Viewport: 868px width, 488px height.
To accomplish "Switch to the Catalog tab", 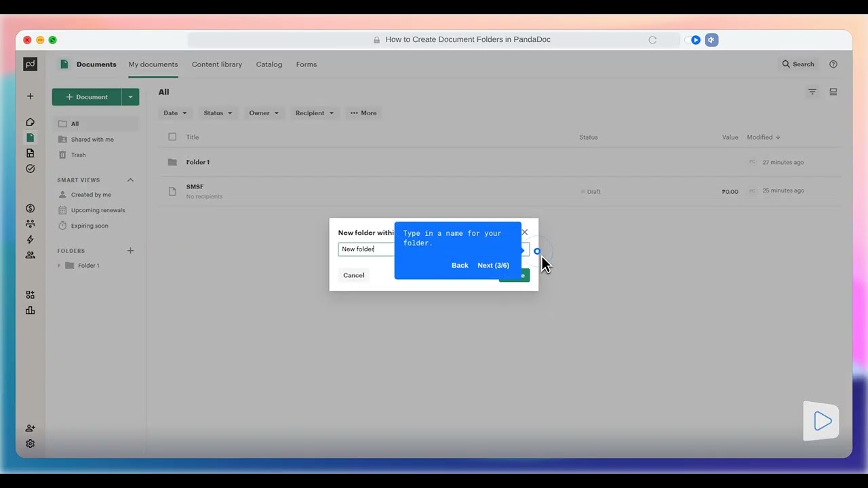I will (x=269, y=64).
